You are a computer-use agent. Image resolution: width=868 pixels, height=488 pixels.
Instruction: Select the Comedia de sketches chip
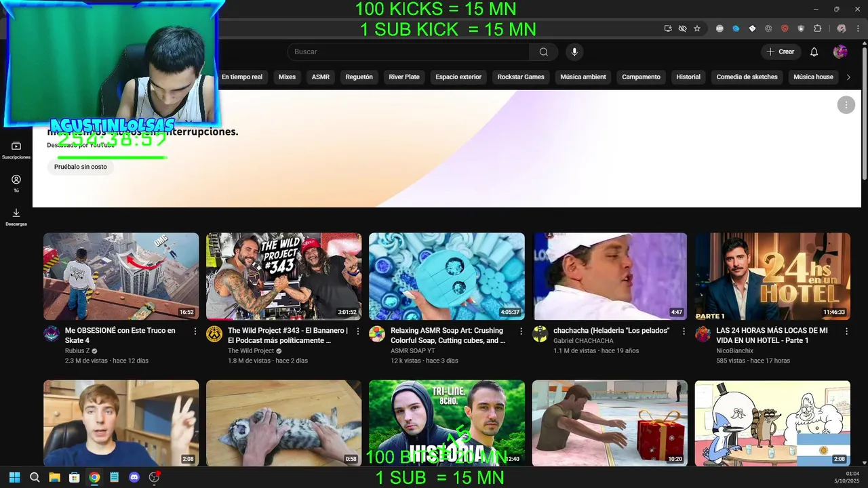point(747,77)
